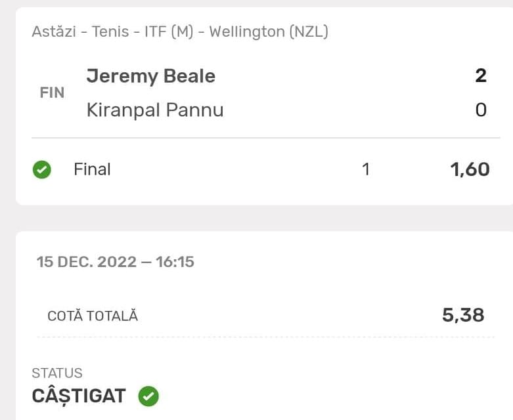Click the 16:15 time stamp
513x420 pixels.
175,262
